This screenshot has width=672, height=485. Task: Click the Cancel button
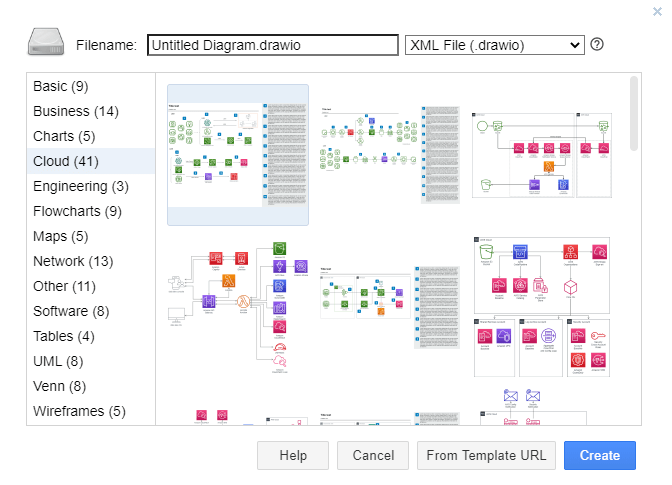tap(373, 455)
